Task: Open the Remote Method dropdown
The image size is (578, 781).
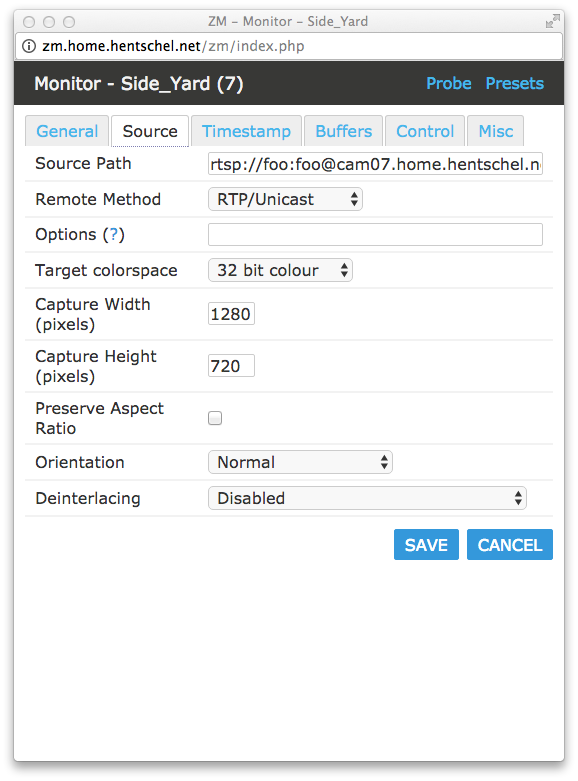Action: 285,199
